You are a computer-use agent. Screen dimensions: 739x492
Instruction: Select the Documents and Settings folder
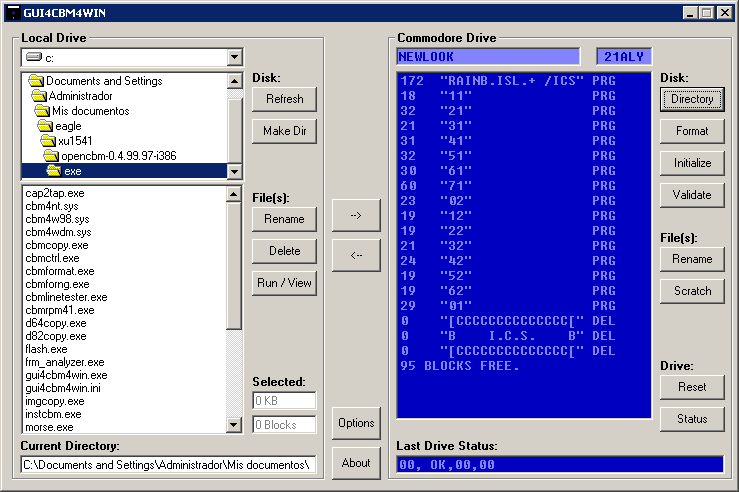click(x=104, y=81)
